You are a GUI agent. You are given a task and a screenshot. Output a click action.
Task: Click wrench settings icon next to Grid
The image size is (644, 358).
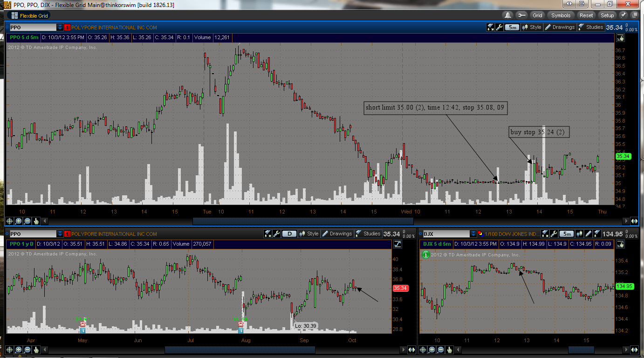tap(521, 15)
